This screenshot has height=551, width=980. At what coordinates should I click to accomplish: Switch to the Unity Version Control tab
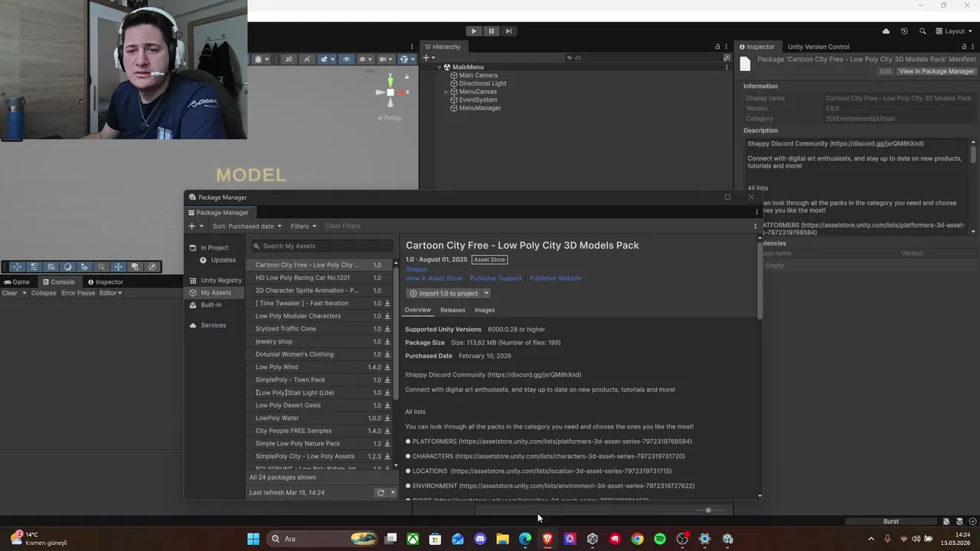click(818, 47)
